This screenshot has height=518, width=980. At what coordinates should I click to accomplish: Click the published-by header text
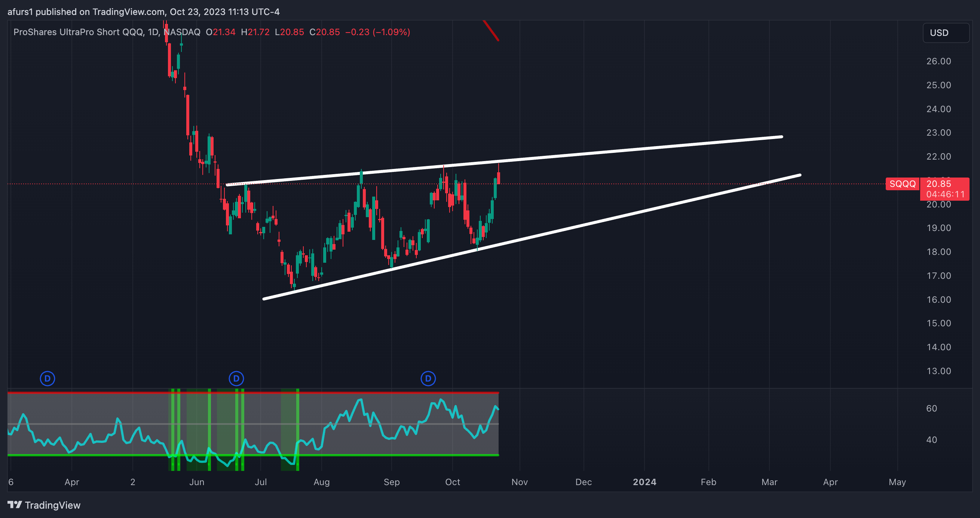click(x=143, y=12)
